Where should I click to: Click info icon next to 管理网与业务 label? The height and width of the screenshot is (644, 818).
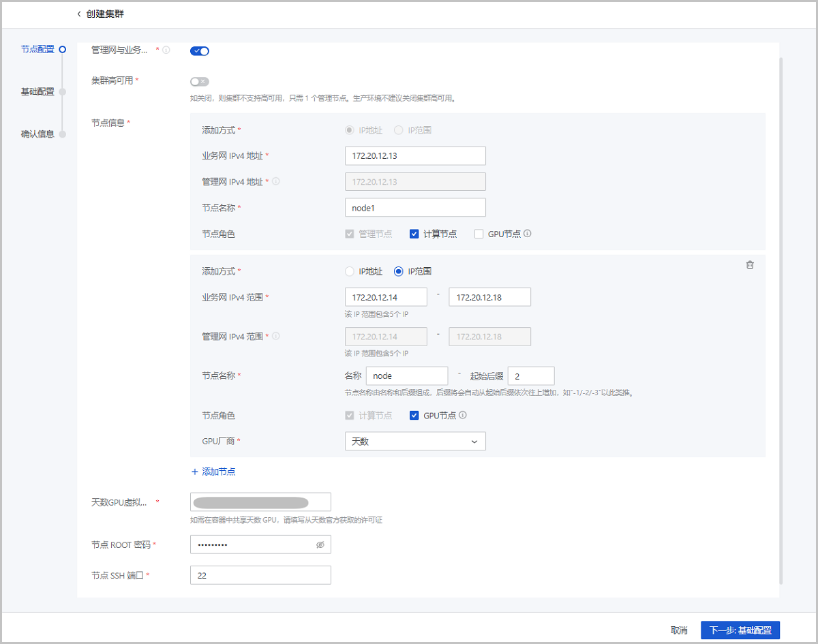[x=166, y=50]
